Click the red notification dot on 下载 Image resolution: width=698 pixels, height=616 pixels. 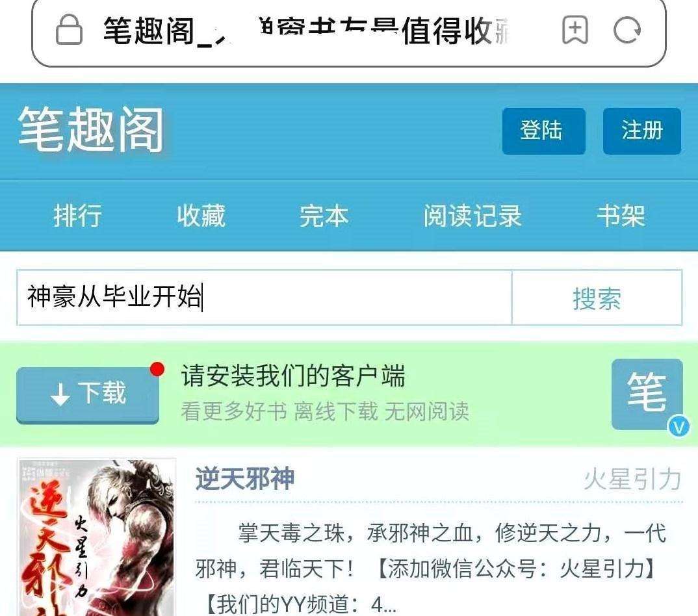[157, 369]
